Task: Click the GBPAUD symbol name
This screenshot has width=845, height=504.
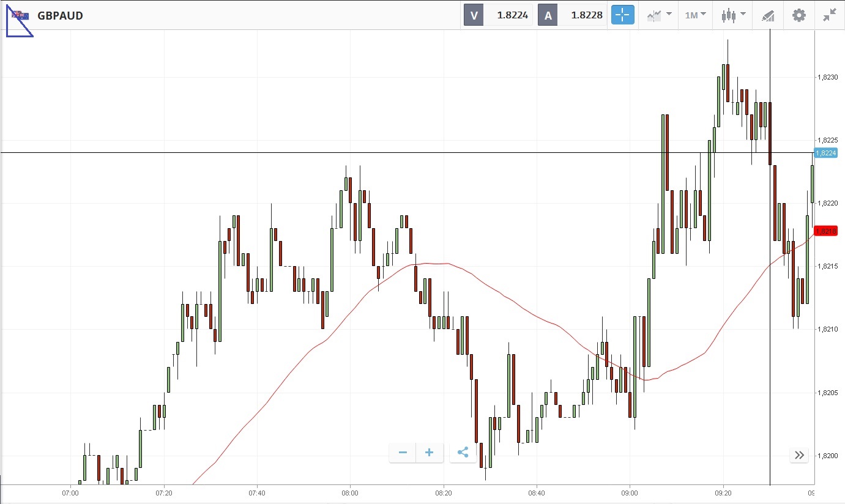Action: (60, 16)
